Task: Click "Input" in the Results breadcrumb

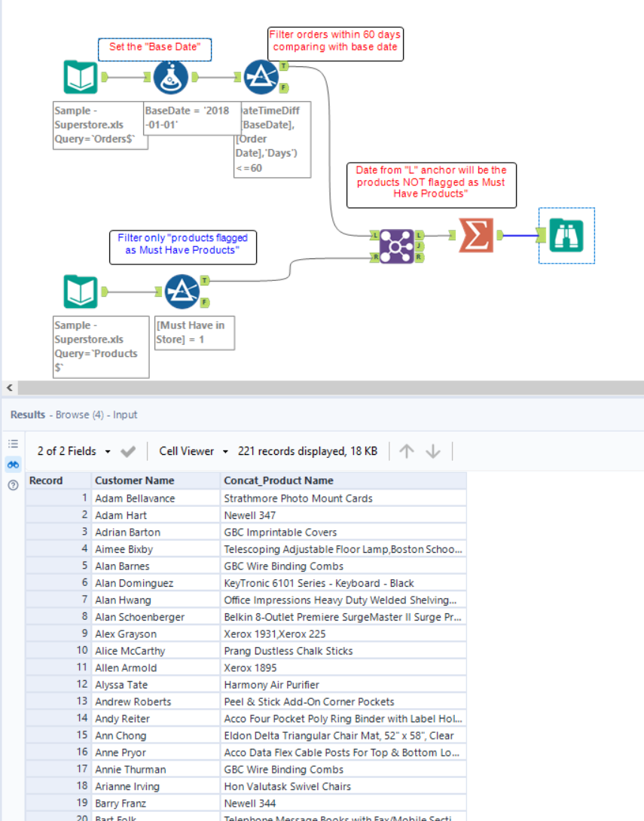Action: pos(125,414)
